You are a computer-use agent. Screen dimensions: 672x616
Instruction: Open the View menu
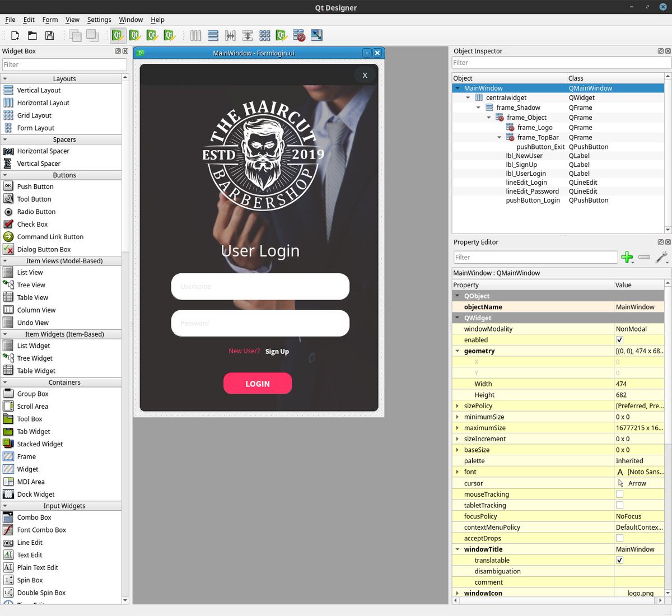(x=73, y=20)
